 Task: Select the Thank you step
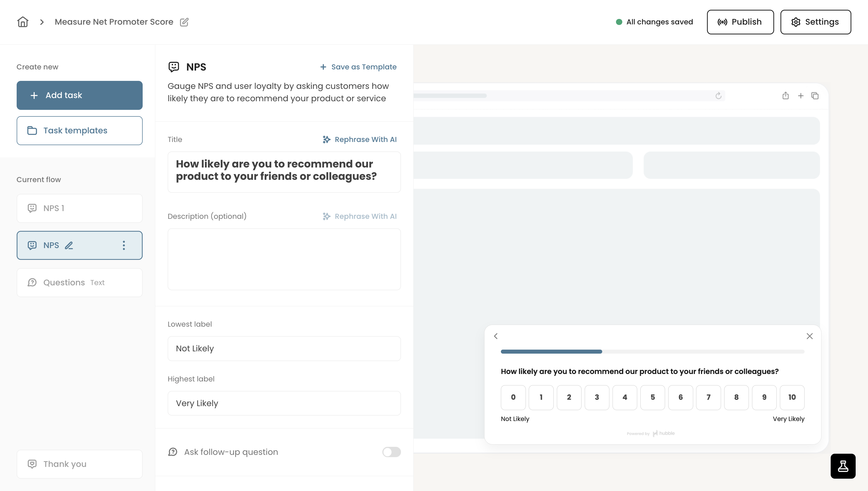[80, 464]
